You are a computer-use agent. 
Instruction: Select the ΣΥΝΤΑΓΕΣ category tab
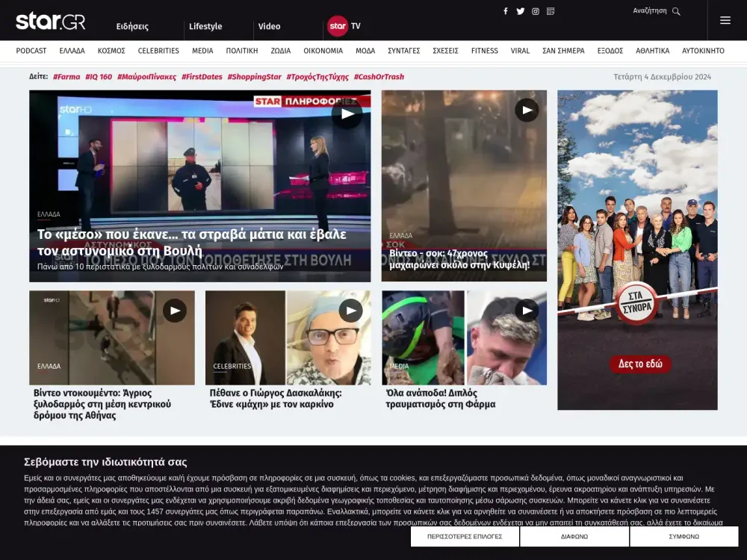pos(403,51)
